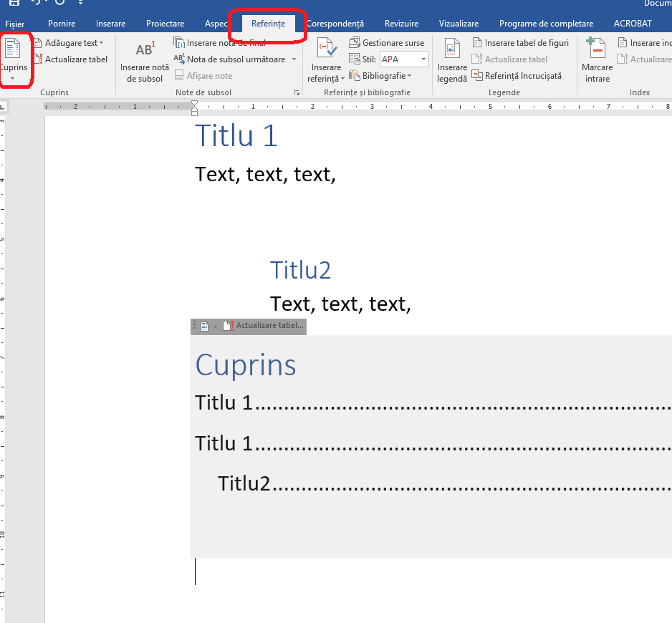
Task: Click the Inserare legendă caption icon
Action: 452,62
